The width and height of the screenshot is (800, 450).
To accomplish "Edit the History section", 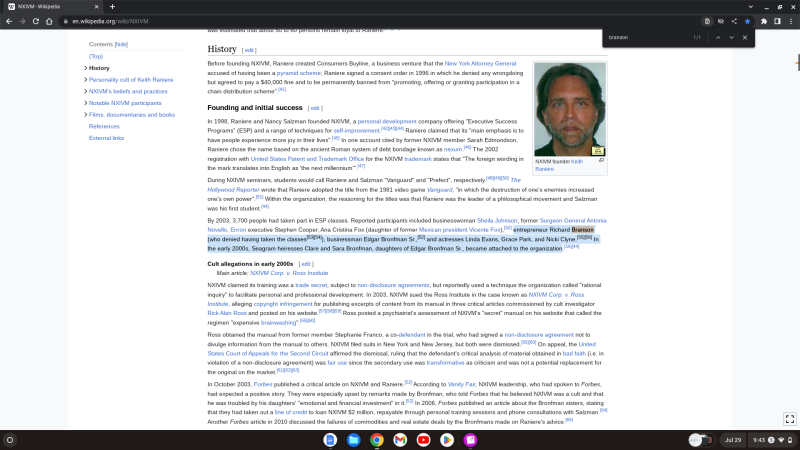I will coord(249,50).
